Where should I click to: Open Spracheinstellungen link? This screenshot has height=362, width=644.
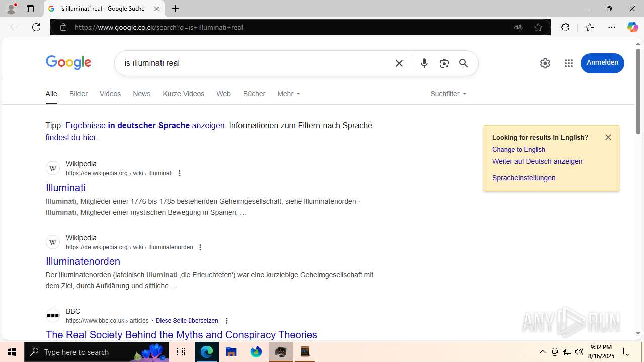click(524, 178)
